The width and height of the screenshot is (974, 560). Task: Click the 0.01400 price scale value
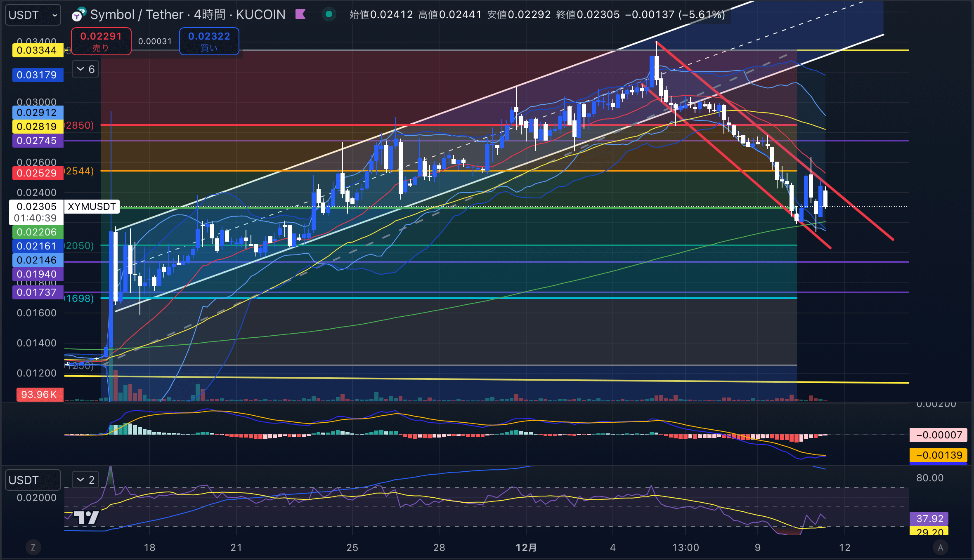37,343
